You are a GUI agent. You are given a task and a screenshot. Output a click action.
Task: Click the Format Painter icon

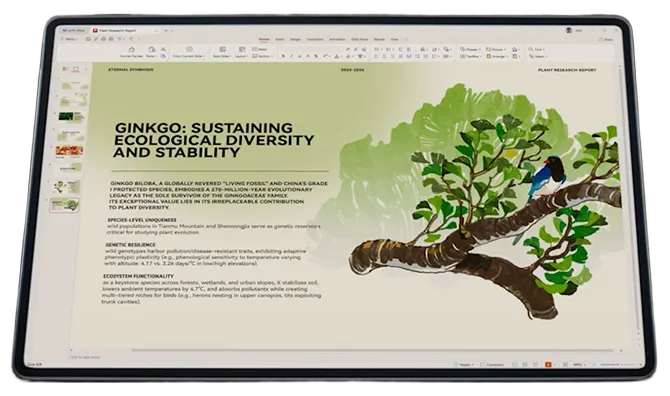click(132, 50)
